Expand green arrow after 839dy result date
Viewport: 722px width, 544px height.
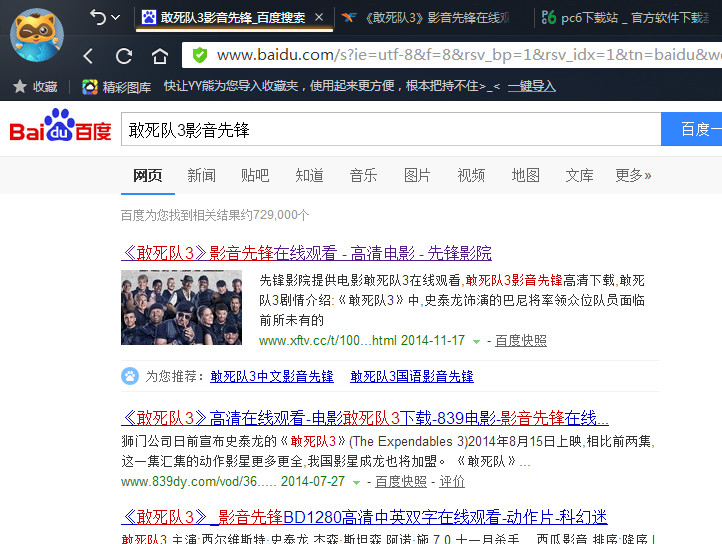(x=356, y=482)
